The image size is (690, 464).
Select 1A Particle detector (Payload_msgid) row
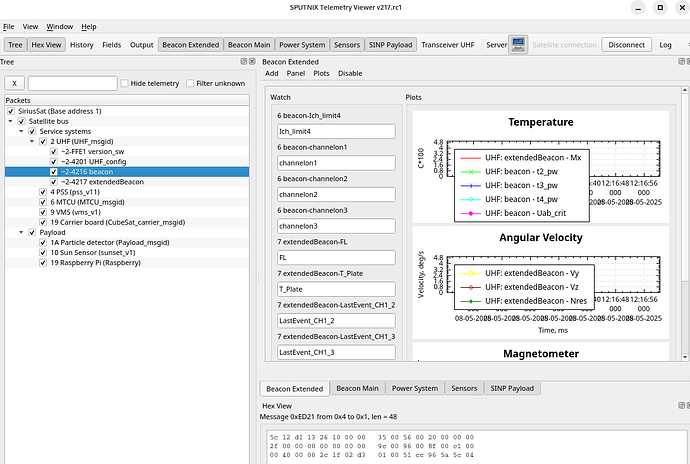coord(127,243)
